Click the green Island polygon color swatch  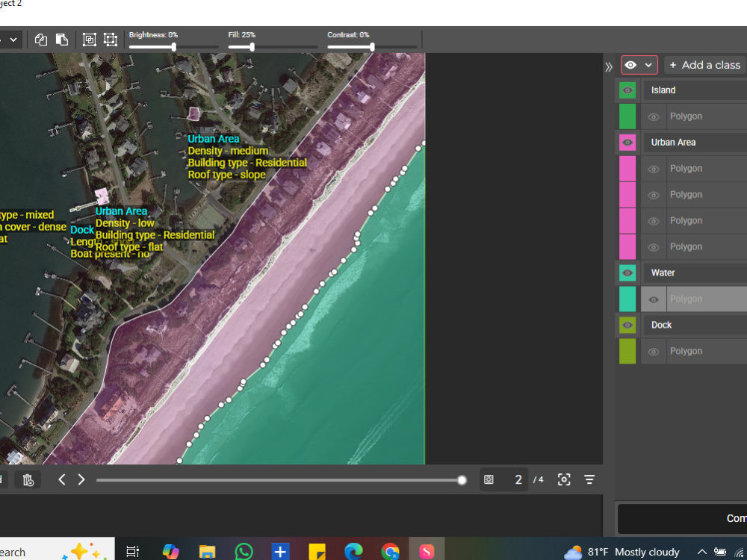627,116
